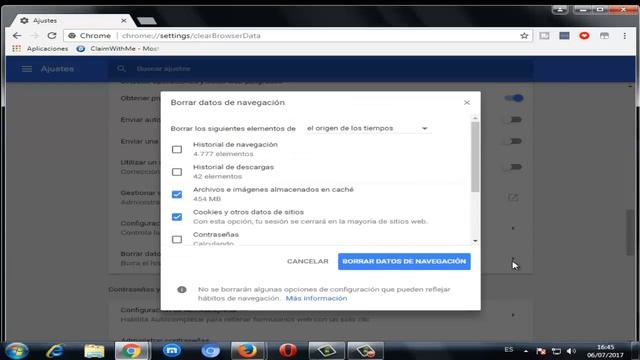Check Historial de navegación checkbox
The width and height of the screenshot is (640, 360).
pos(177,149)
